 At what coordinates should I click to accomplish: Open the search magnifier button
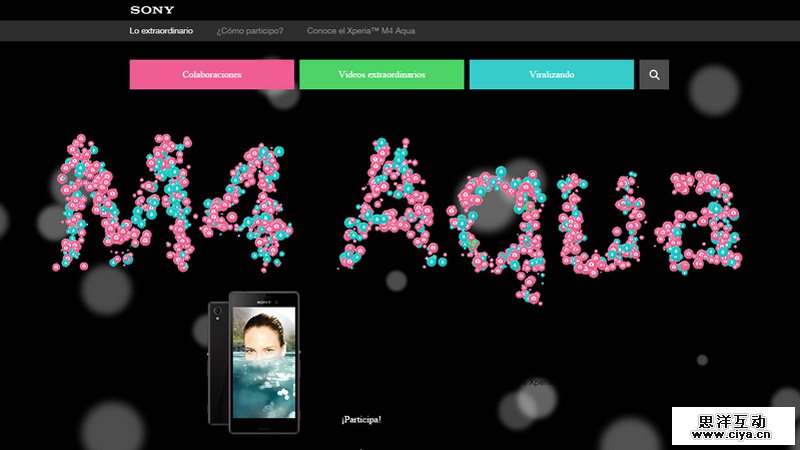click(654, 74)
